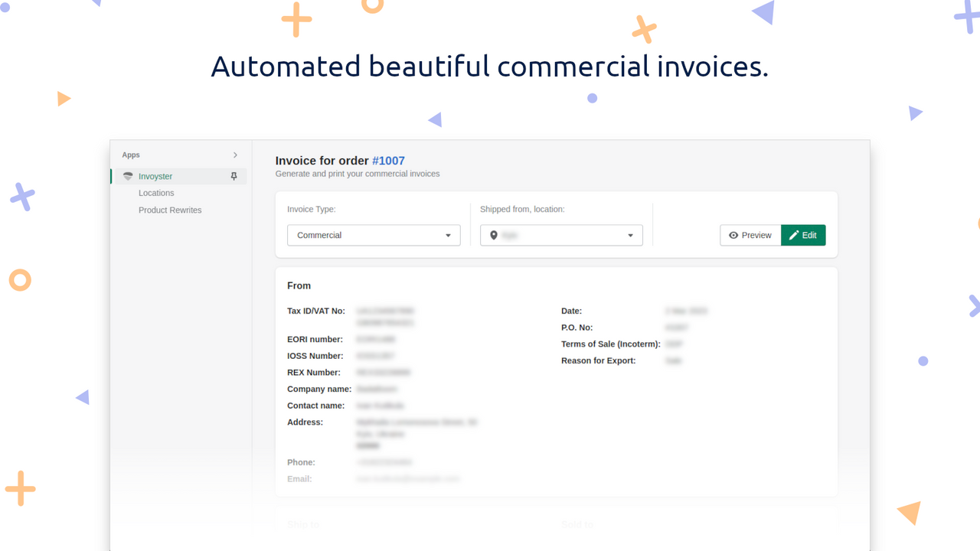Viewport: 980px width, 551px height.
Task: Select Locations in the sidebar
Action: pos(156,193)
